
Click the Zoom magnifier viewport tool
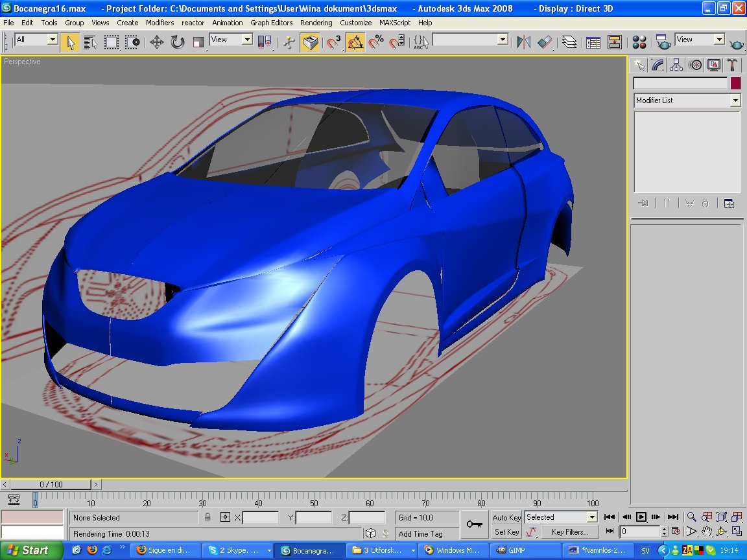point(692,517)
